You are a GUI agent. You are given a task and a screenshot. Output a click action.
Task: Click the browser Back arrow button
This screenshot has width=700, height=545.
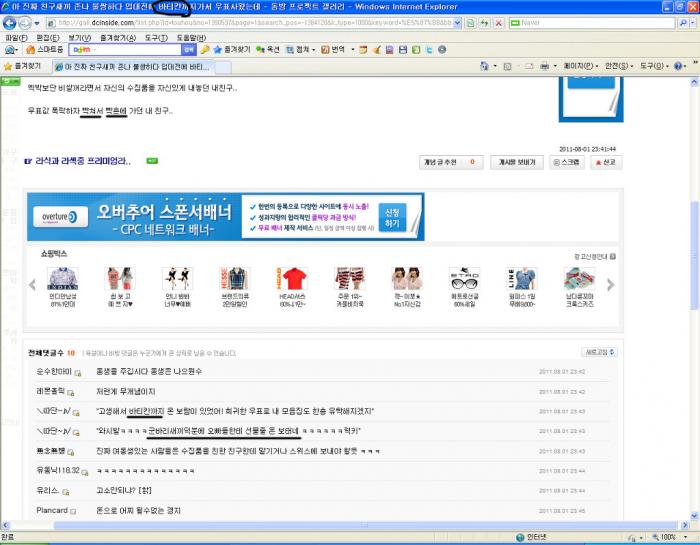coord(10,22)
